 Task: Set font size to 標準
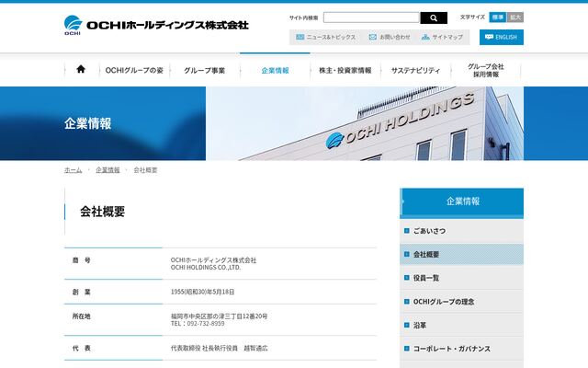pyautogui.click(x=498, y=17)
